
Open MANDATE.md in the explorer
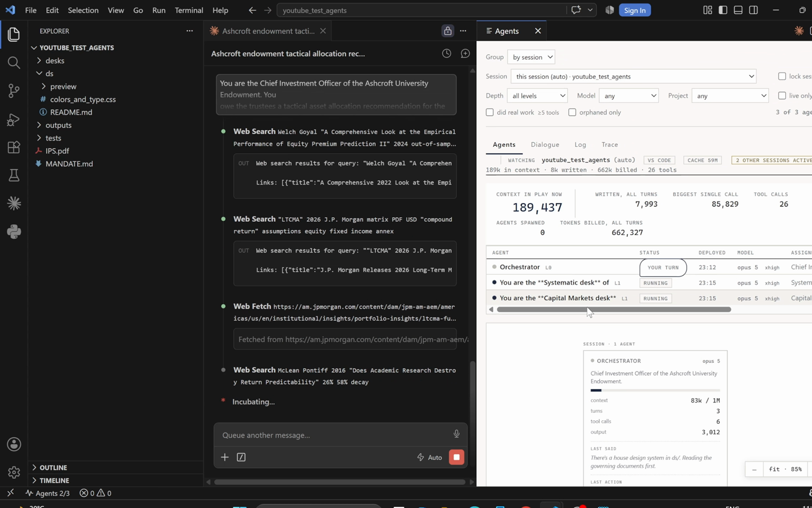point(116,163)
